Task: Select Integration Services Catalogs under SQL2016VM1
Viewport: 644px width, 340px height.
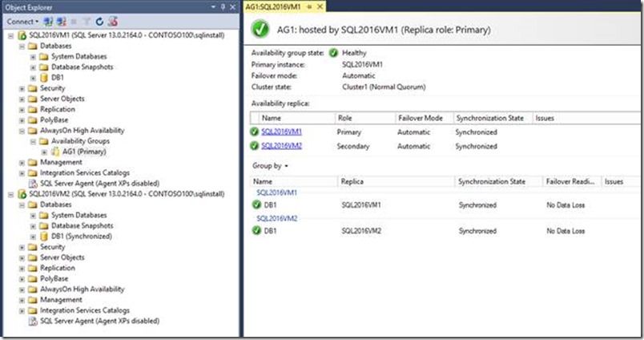Action: [85, 173]
